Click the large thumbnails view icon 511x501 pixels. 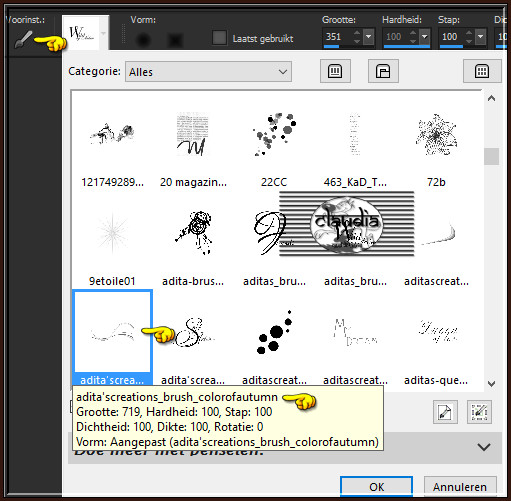coord(335,71)
